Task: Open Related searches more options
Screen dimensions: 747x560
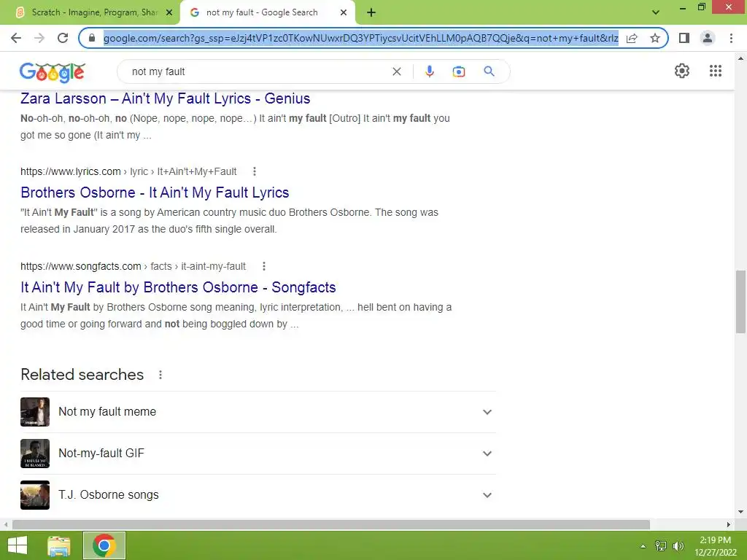Action: [x=160, y=376]
